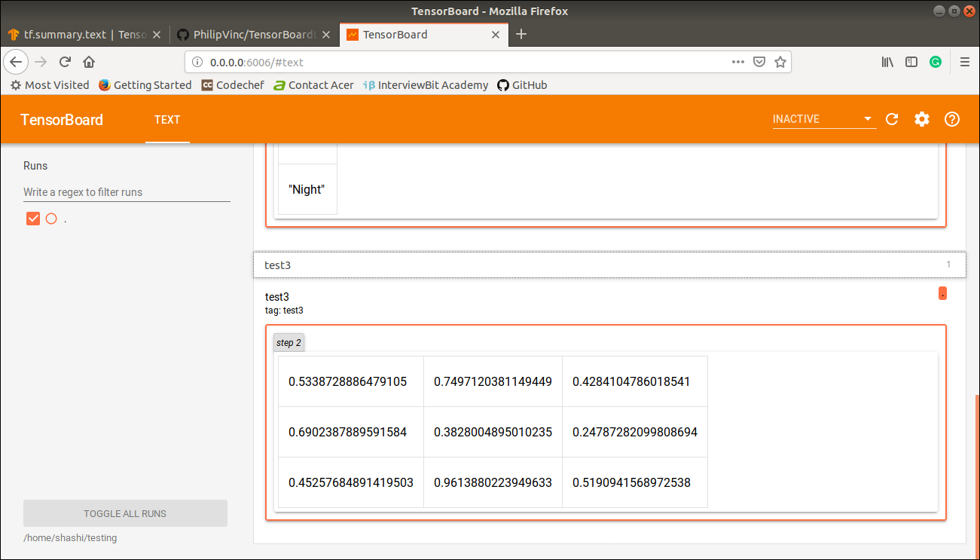Open page actions three-dot menu
The height and width of the screenshot is (560, 980).
pos(738,62)
